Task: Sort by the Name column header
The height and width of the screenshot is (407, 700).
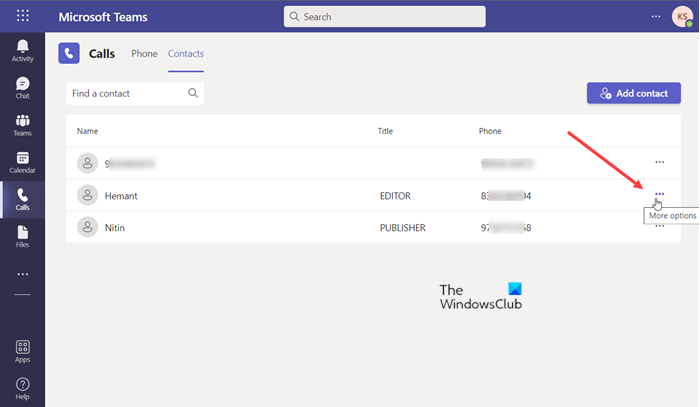Action: [x=87, y=131]
